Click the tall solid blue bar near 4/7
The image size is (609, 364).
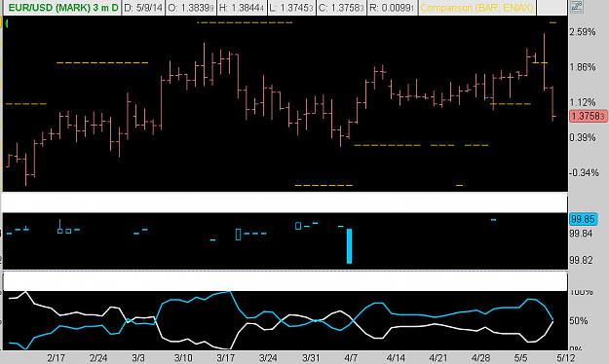tap(349, 246)
